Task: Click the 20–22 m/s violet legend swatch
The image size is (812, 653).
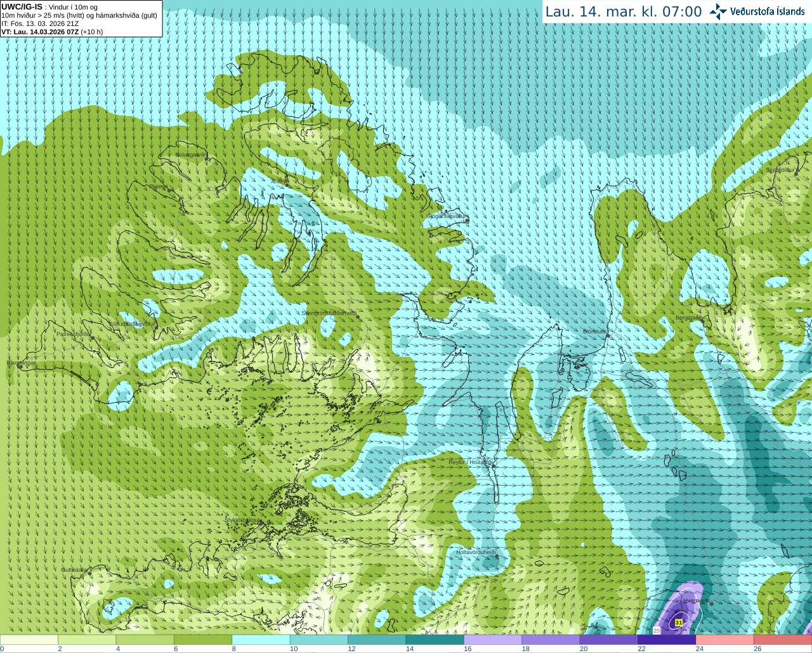Action: click(x=609, y=640)
